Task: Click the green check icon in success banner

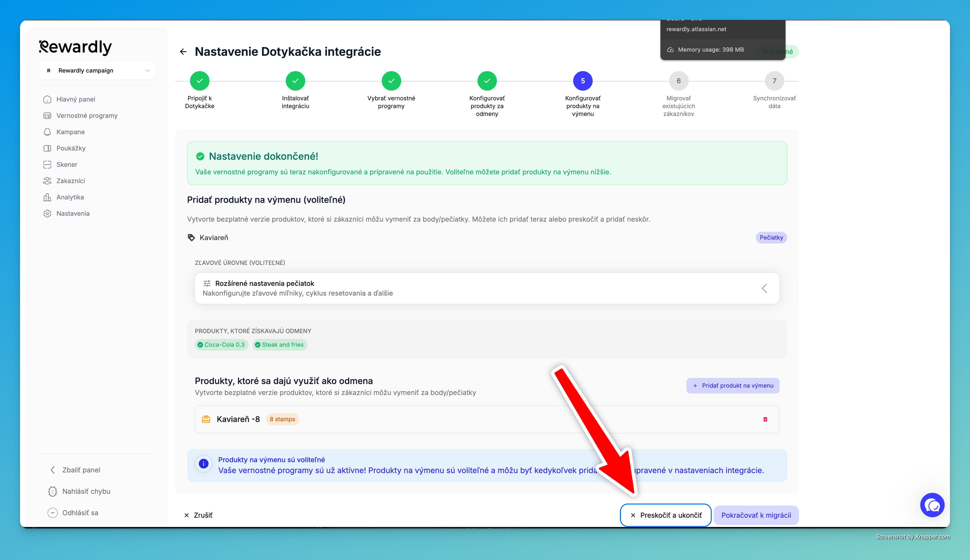Action: coord(200,156)
